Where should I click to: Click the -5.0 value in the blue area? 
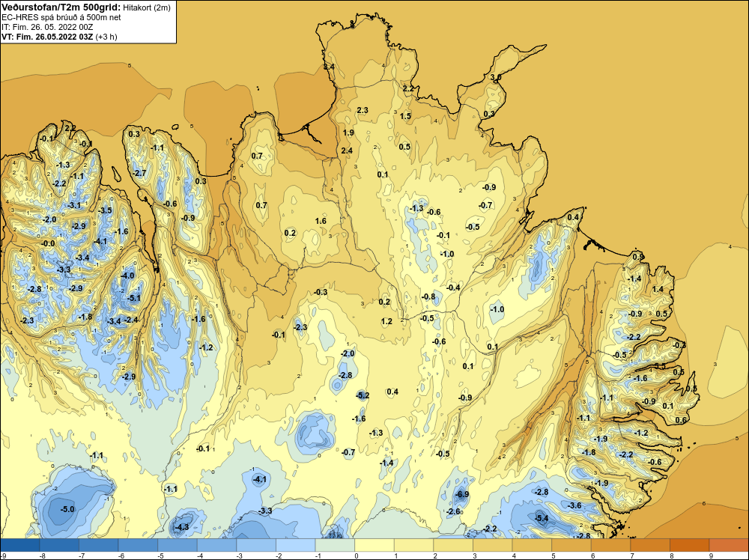click(x=67, y=509)
